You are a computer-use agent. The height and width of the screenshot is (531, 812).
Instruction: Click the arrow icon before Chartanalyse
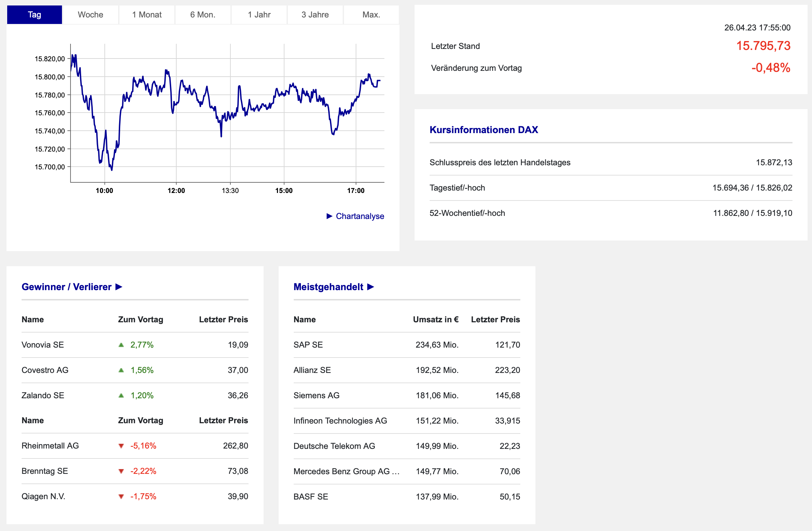click(x=329, y=216)
